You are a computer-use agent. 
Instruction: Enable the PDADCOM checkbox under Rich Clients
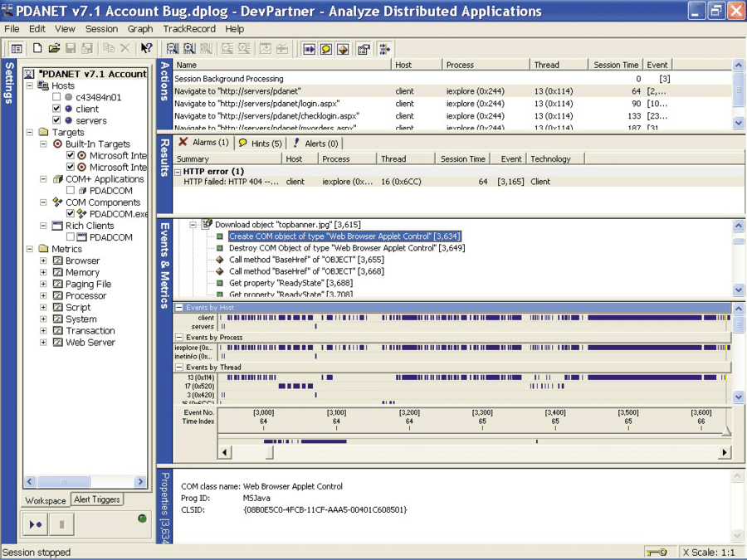(71, 236)
